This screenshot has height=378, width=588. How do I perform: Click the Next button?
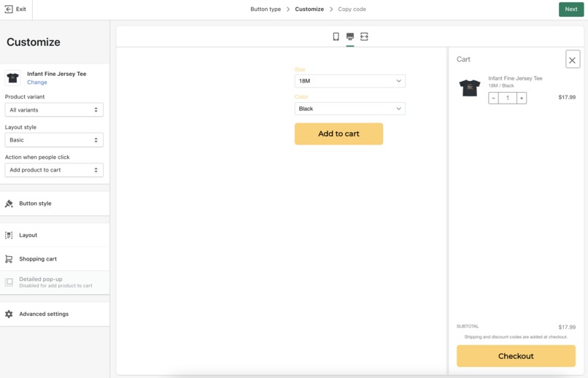(571, 9)
